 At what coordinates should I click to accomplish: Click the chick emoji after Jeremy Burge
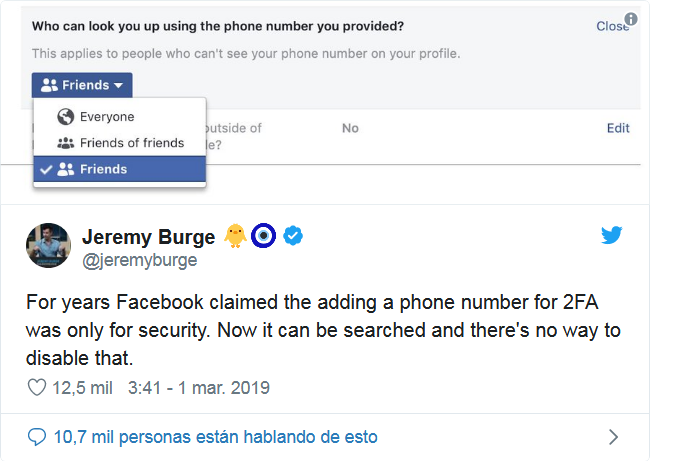click(236, 236)
